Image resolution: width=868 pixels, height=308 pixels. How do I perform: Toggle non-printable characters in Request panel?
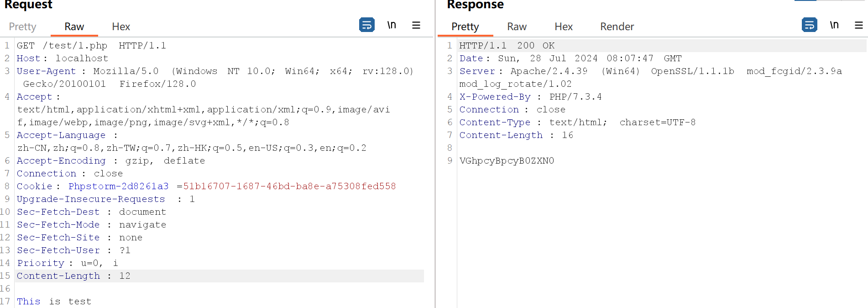pos(392,25)
